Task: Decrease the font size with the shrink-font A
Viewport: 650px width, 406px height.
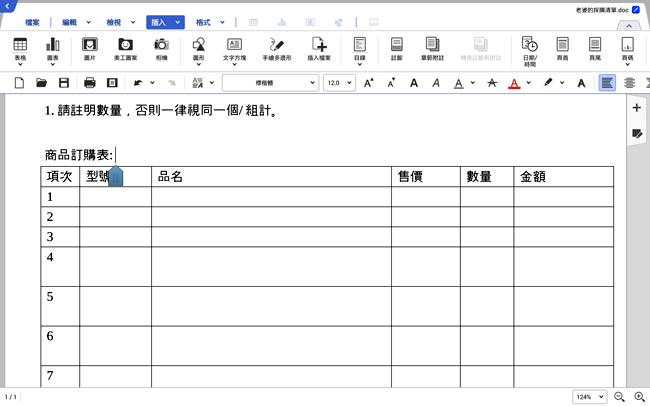Action: (391, 83)
